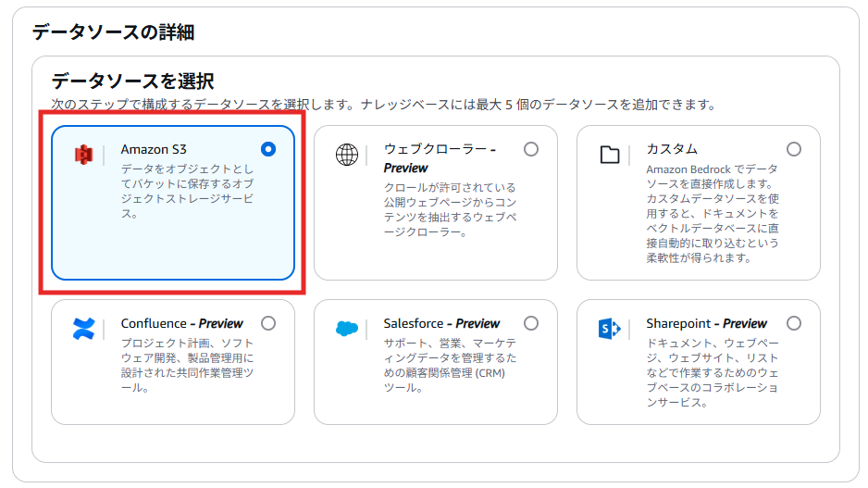Click the Sharepoint description text
This screenshot has height=488, width=868.
click(x=713, y=373)
